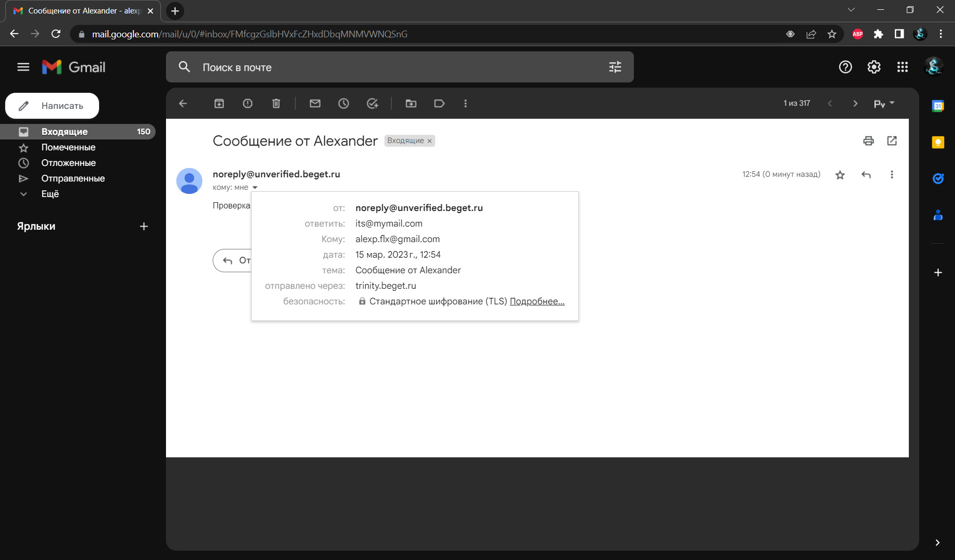The width and height of the screenshot is (955, 560).
Task: Print the whole conversation
Action: pos(868,141)
